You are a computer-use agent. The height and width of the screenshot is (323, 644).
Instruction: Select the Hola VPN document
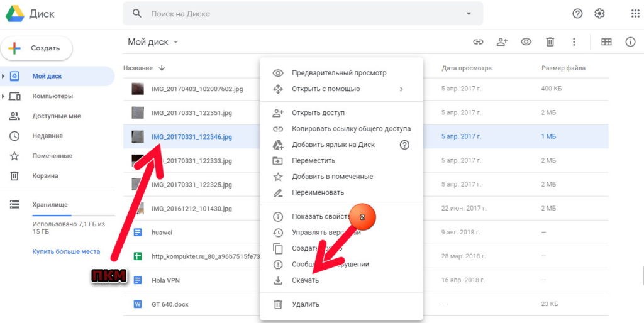pos(165,280)
